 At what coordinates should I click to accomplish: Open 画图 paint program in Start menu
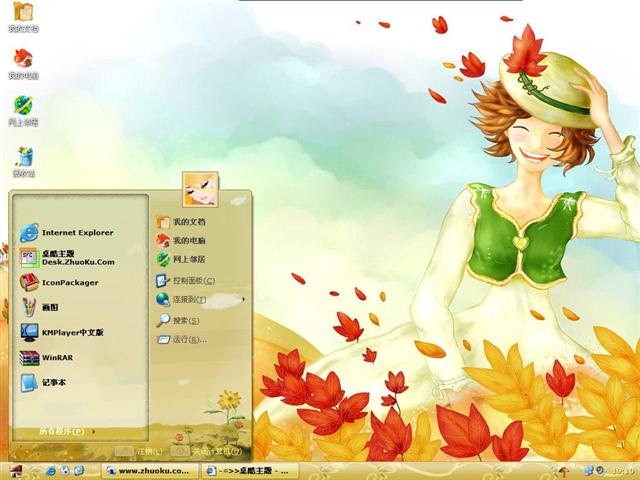click(x=40, y=307)
